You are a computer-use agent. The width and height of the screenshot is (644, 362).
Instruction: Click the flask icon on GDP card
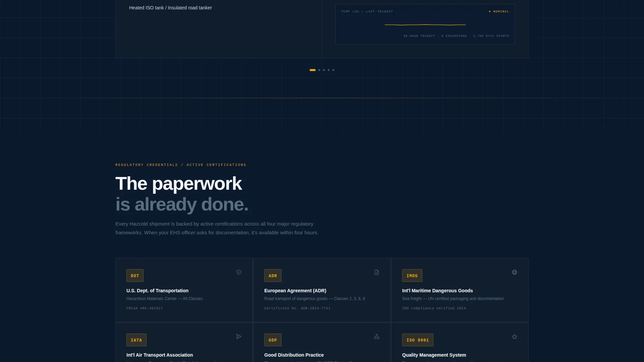pos(377,337)
